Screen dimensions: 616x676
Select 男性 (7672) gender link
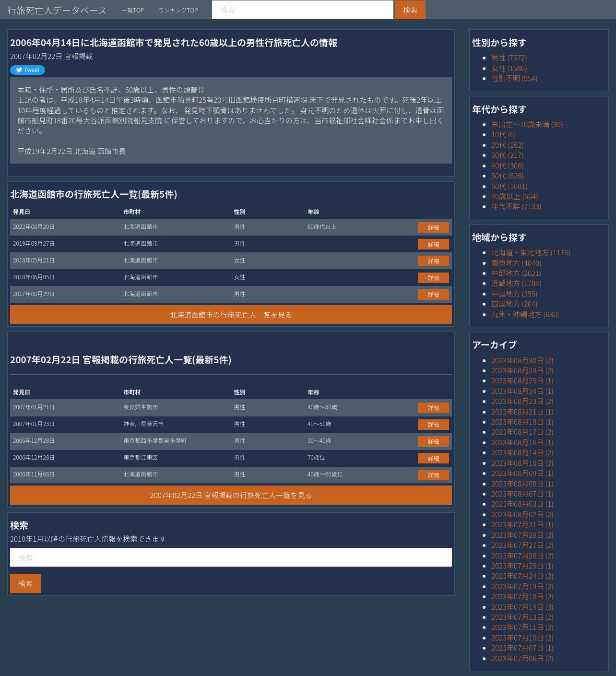(x=509, y=58)
